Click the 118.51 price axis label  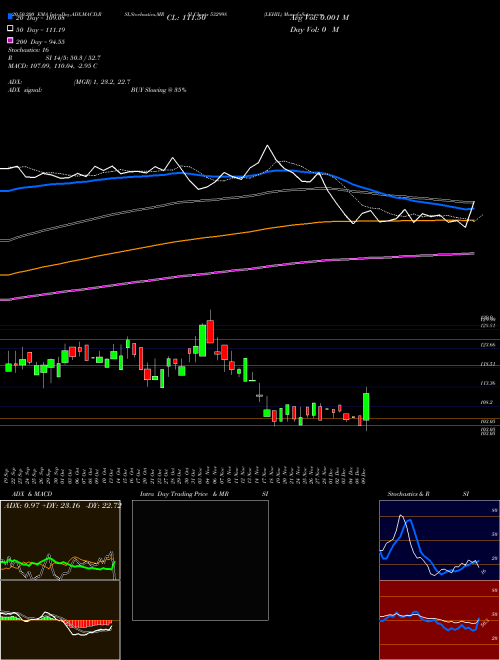click(x=488, y=364)
